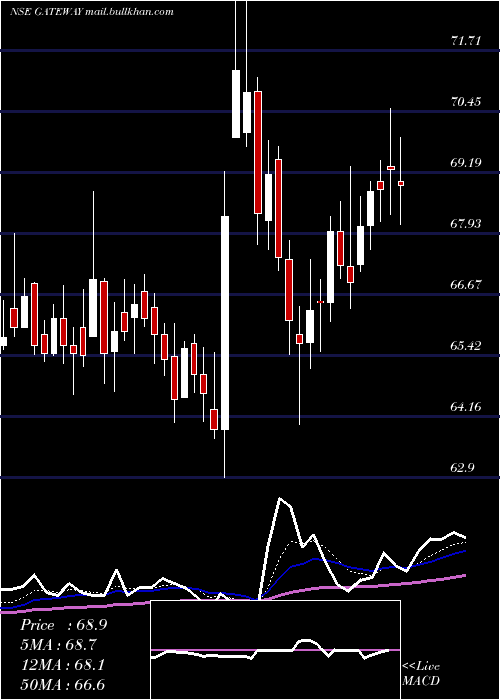
Task: Click the tallest white candlestick body
Action: (225, 323)
